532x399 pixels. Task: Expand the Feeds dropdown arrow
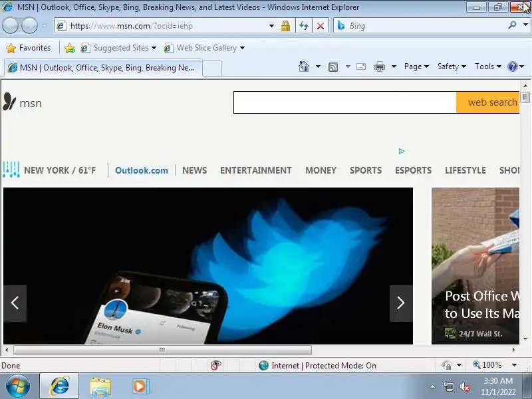348,66
